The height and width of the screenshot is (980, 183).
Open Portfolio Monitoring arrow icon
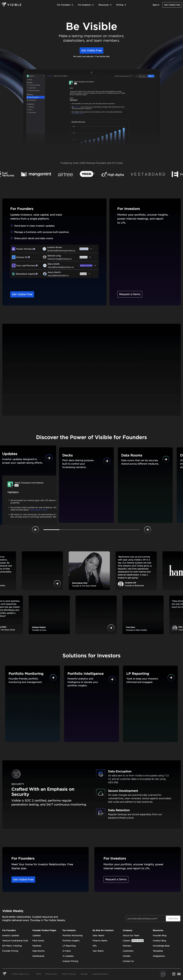(53, 677)
